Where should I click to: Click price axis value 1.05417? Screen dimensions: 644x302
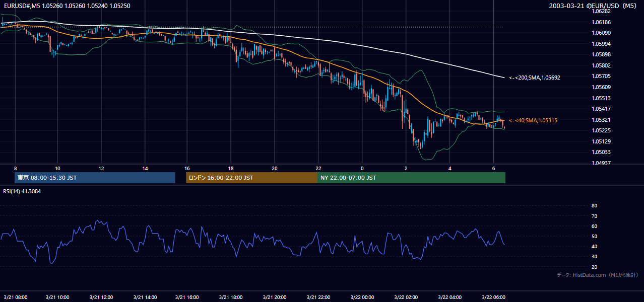click(x=601, y=109)
